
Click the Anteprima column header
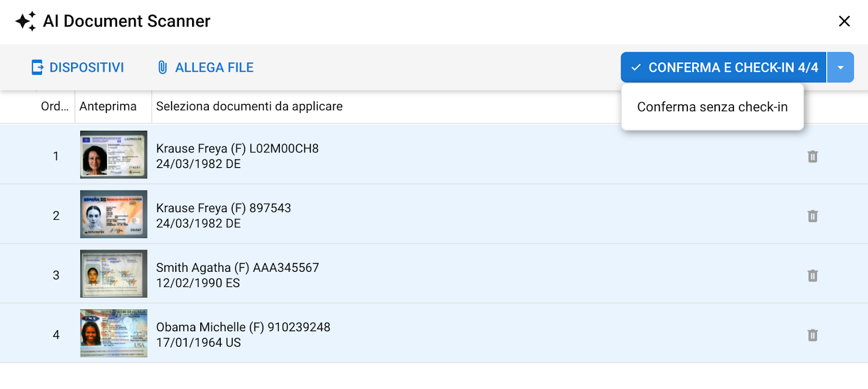point(108,106)
